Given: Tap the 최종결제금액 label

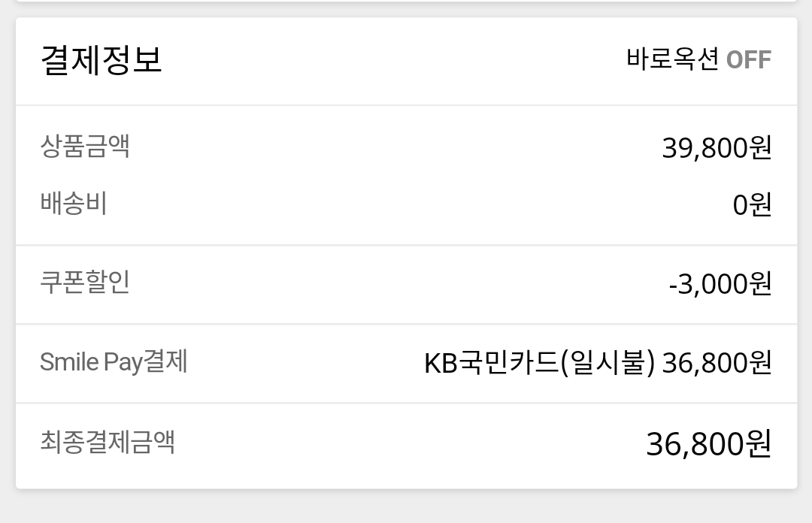Looking at the screenshot, I should coord(108,442).
